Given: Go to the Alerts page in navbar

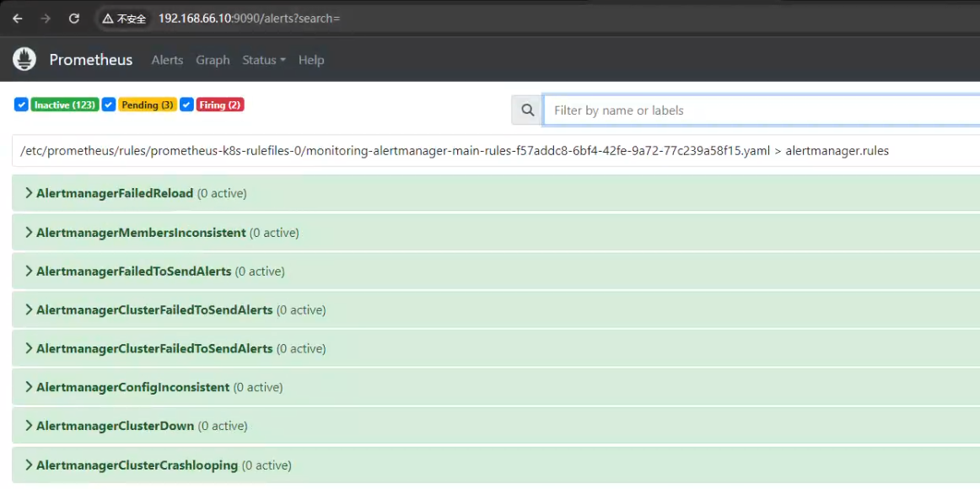Looking at the screenshot, I should [x=168, y=60].
